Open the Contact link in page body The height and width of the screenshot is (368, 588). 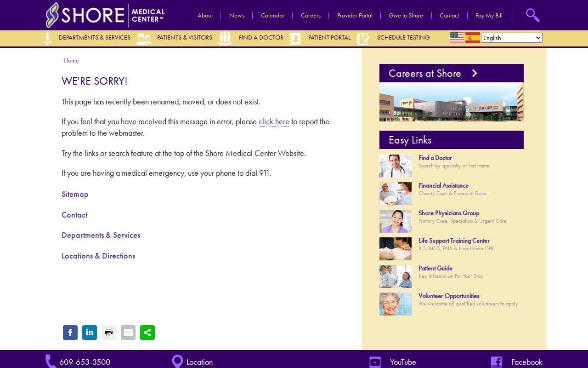(x=74, y=215)
